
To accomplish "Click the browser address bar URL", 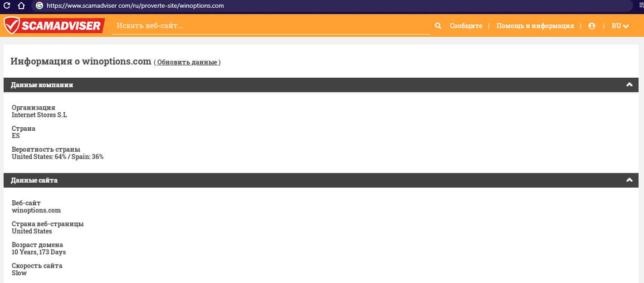I will (x=135, y=6).
